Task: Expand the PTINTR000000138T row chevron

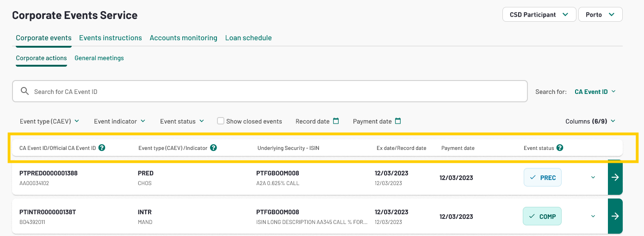Action: (593, 216)
